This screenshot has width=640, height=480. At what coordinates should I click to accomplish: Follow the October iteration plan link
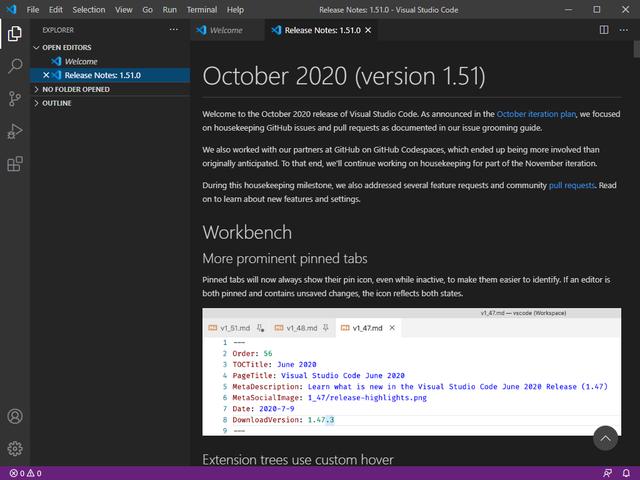click(x=536, y=114)
